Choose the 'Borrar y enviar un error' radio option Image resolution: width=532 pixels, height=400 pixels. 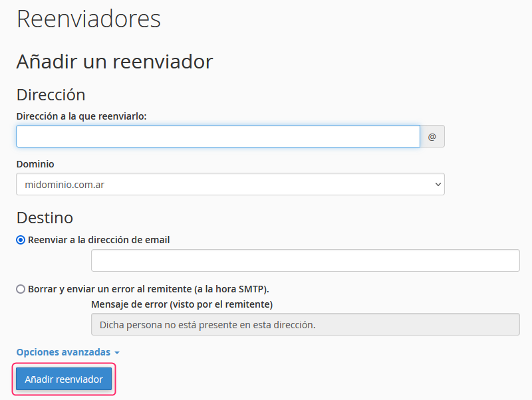[21, 289]
